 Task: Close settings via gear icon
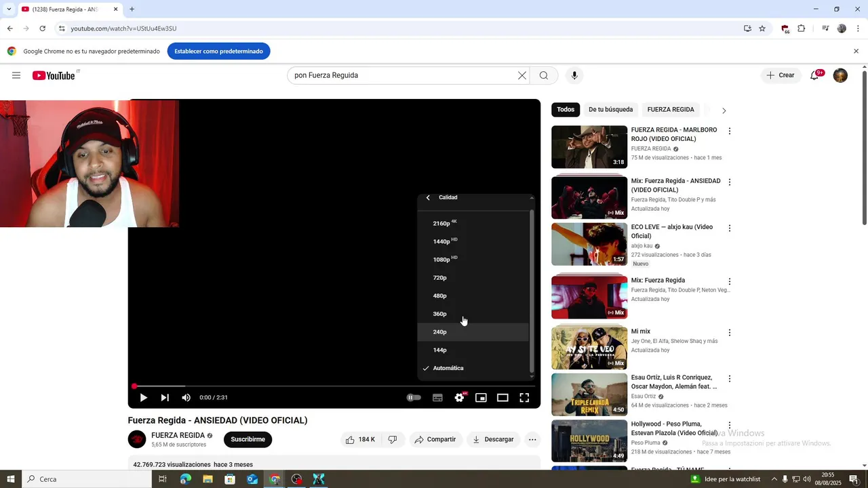point(459,398)
